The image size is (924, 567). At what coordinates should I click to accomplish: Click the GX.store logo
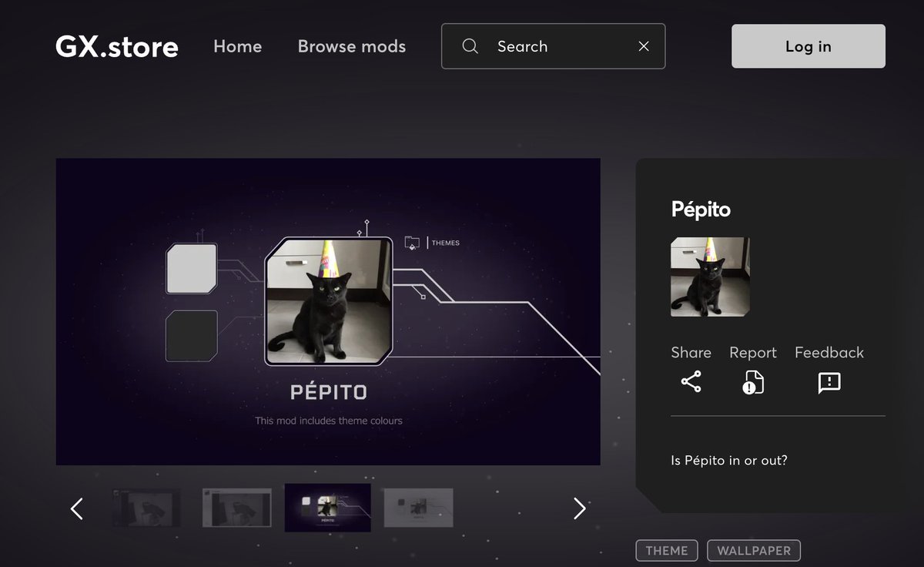point(117,47)
